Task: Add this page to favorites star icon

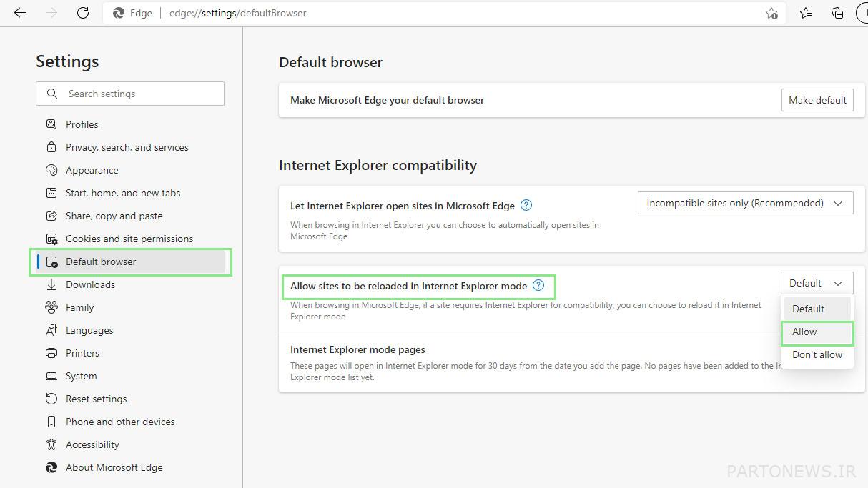Action: (771, 13)
